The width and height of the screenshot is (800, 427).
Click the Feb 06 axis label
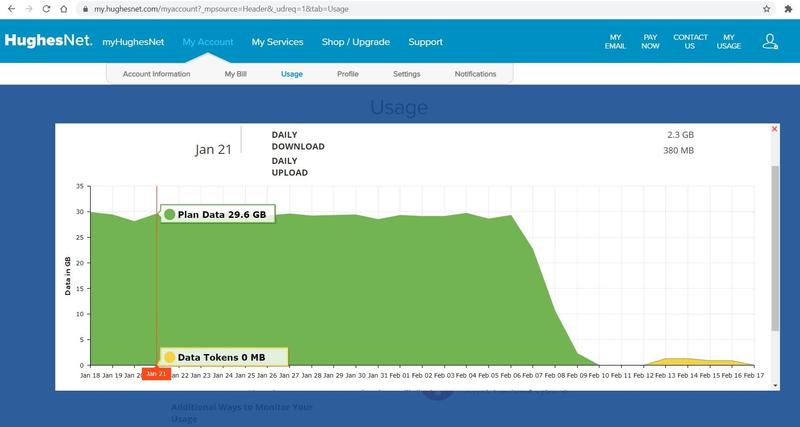tap(510, 375)
